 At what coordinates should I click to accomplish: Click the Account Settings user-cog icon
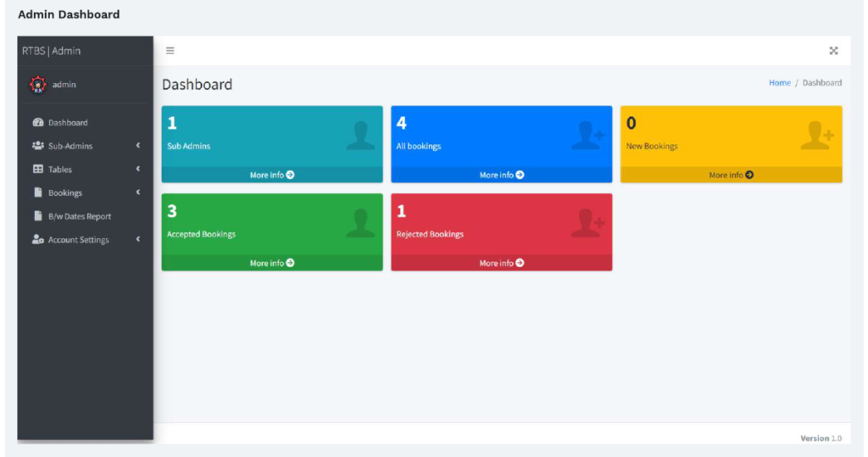coord(37,239)
